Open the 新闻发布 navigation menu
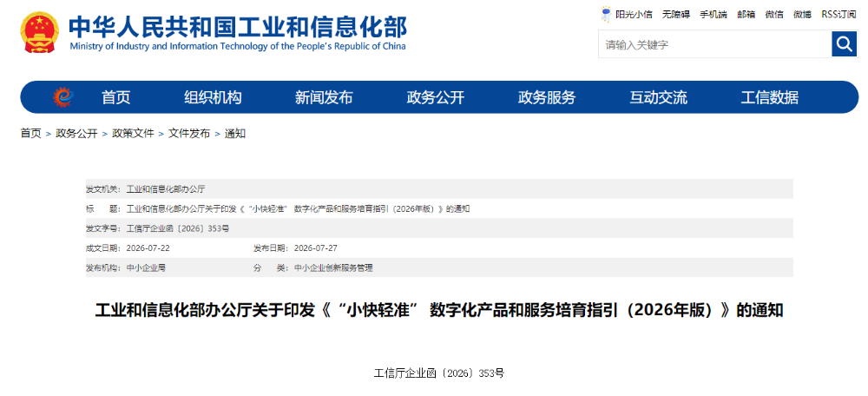The image size is (868, 396). coord(324,97)
